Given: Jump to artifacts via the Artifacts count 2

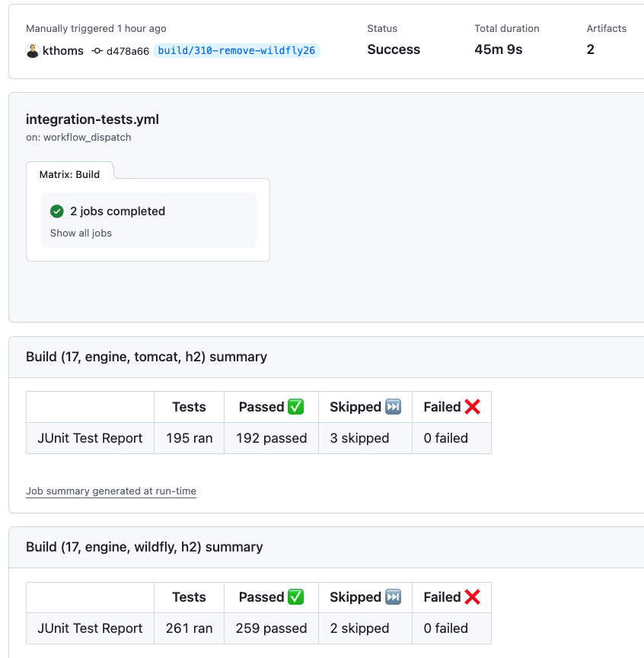Looking at the screenshot, I should tap(591, 49).
